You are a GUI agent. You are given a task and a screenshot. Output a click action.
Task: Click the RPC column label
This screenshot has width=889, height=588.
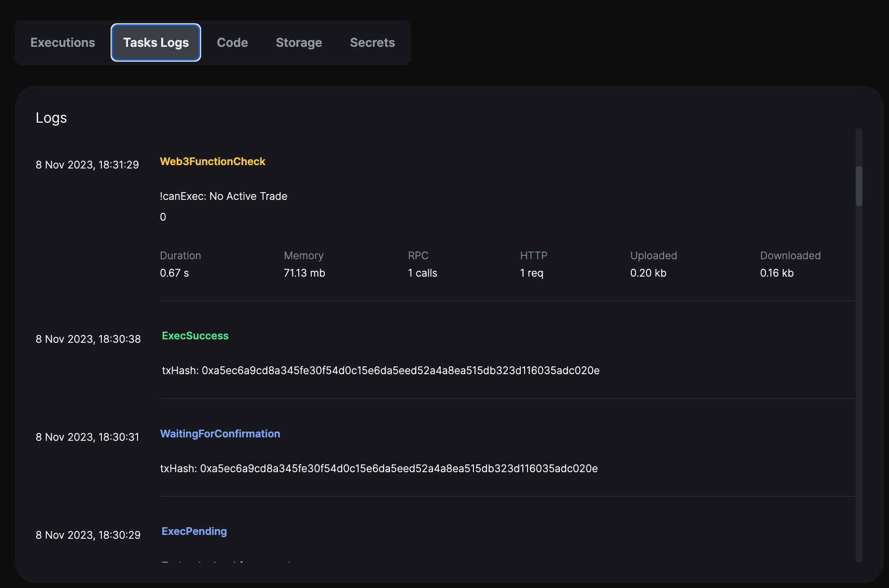pyautogui.click(x=418, y=255)
